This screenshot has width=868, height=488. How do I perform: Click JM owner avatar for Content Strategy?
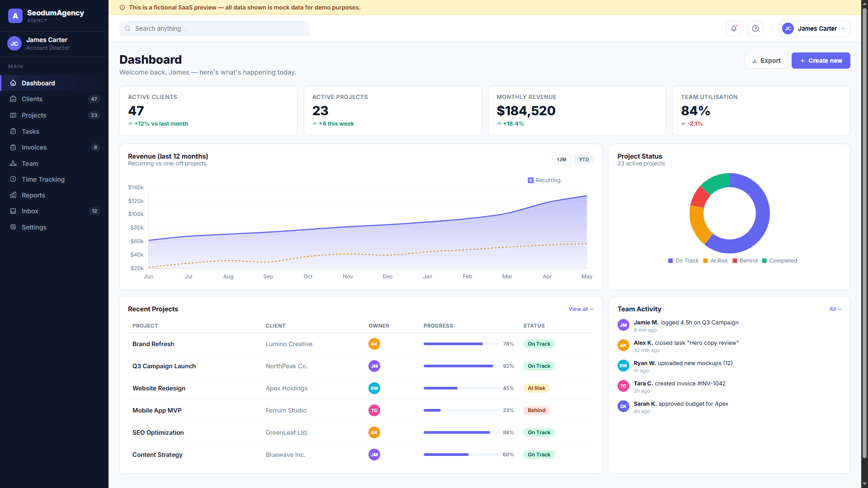pyautogui.click(x=374, y=455)
